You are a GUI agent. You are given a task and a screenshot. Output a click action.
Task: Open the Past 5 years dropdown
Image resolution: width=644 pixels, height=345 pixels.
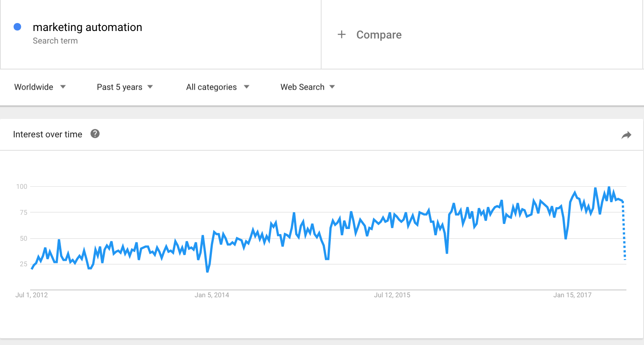125,87
